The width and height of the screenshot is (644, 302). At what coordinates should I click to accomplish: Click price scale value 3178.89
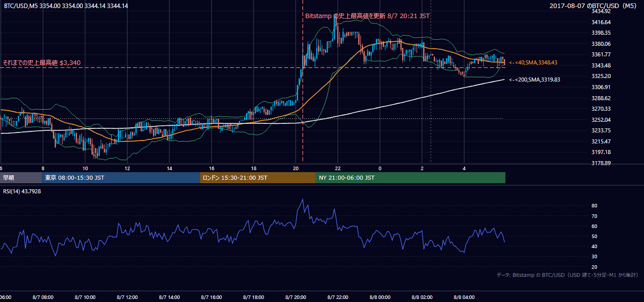coord(601,163)
